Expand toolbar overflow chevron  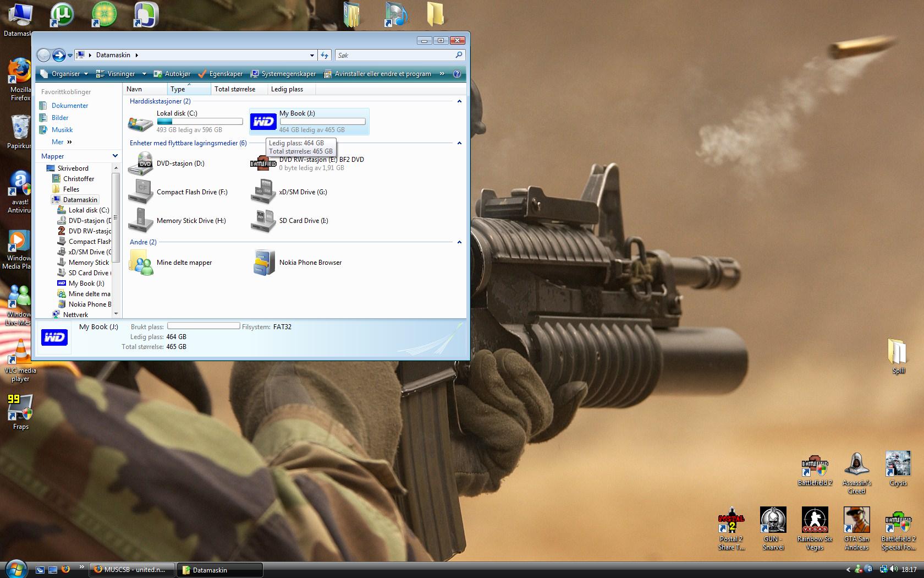[442, 74]
